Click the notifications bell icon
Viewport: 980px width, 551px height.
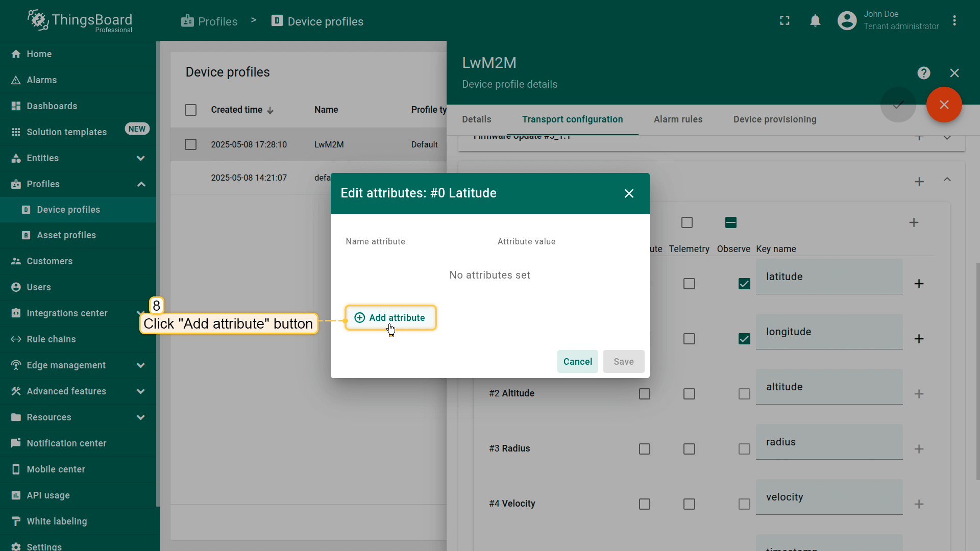815,21
